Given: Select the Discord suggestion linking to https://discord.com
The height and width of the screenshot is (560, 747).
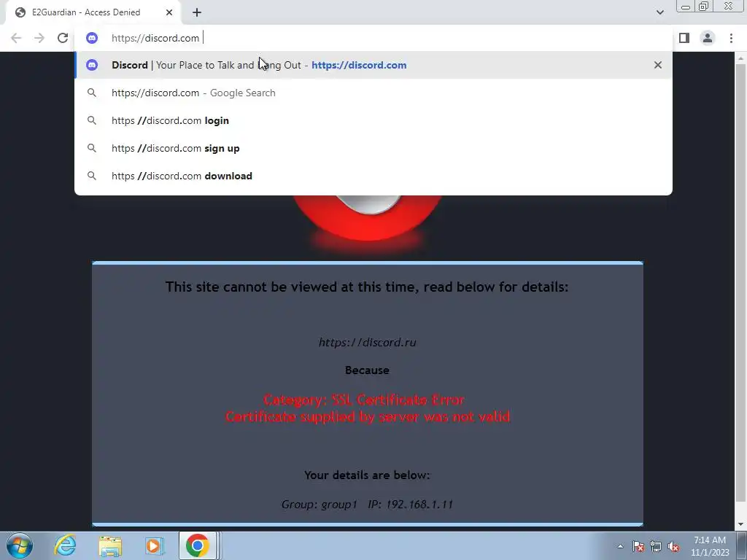Looking at the screenshot, I should [x=373, y=65].
